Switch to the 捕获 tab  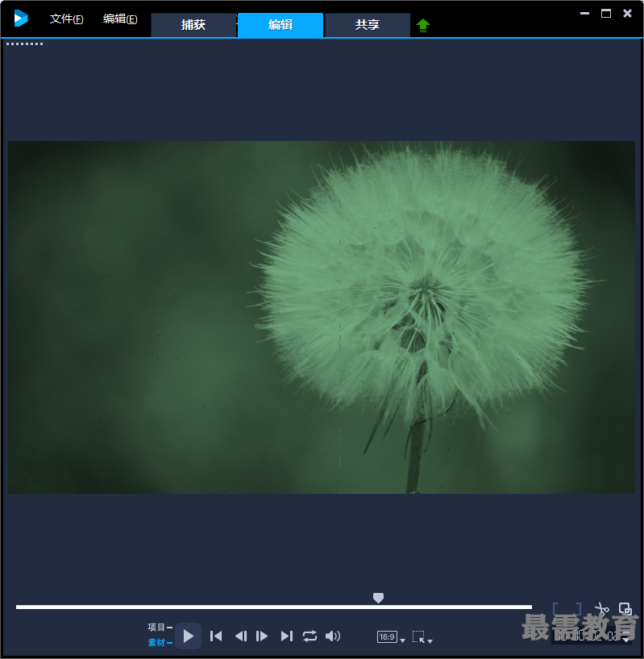point(193,25)
